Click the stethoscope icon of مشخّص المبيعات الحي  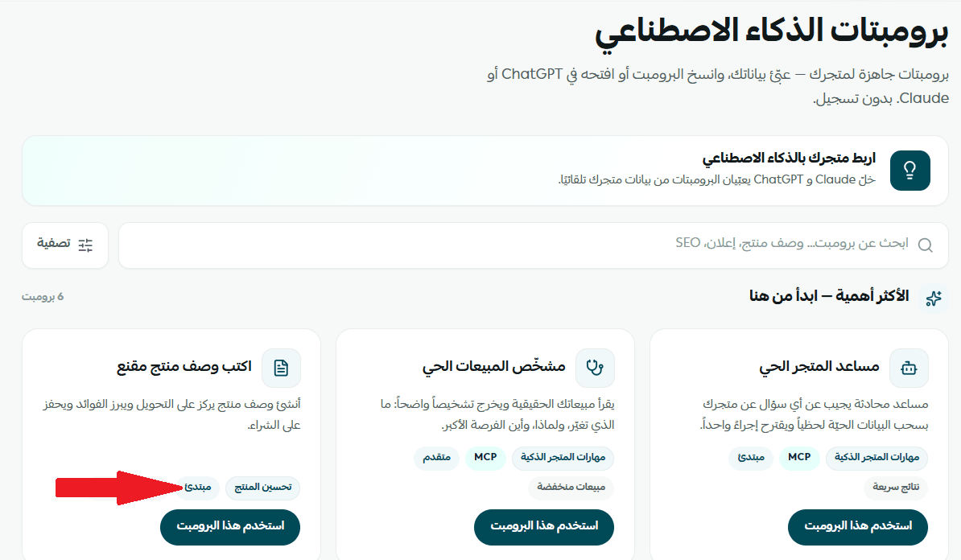click(x=595, y=369)
